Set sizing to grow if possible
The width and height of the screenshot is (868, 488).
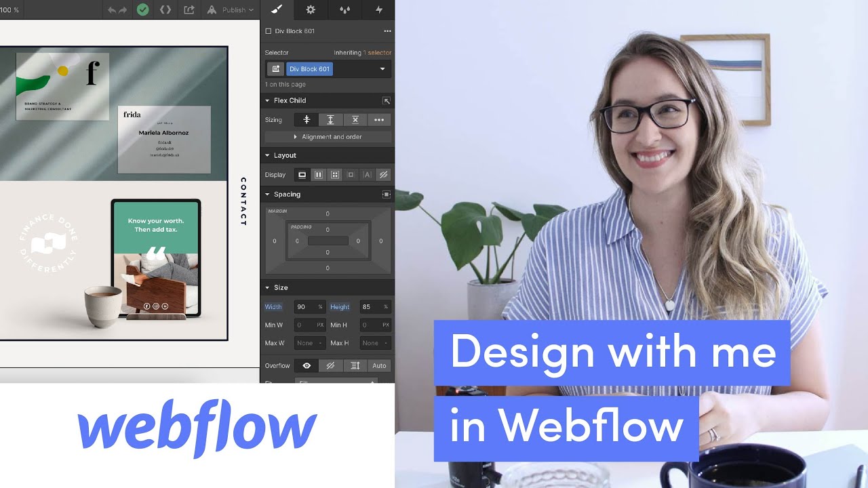(330, 120)
